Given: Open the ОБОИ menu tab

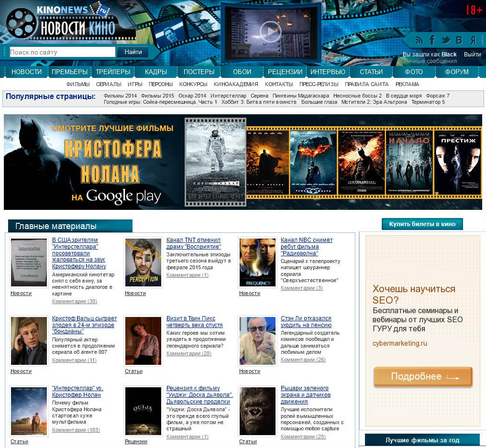Looking at the screenshot, I should tap(242, 72).
